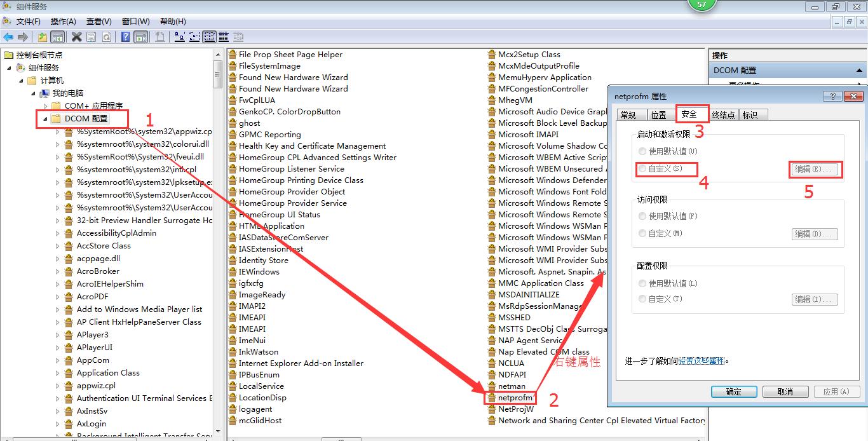Screen dimensions: 868x441
Task: Click the blue Back arrow in toolbar
Action: (x=8, y=37)
